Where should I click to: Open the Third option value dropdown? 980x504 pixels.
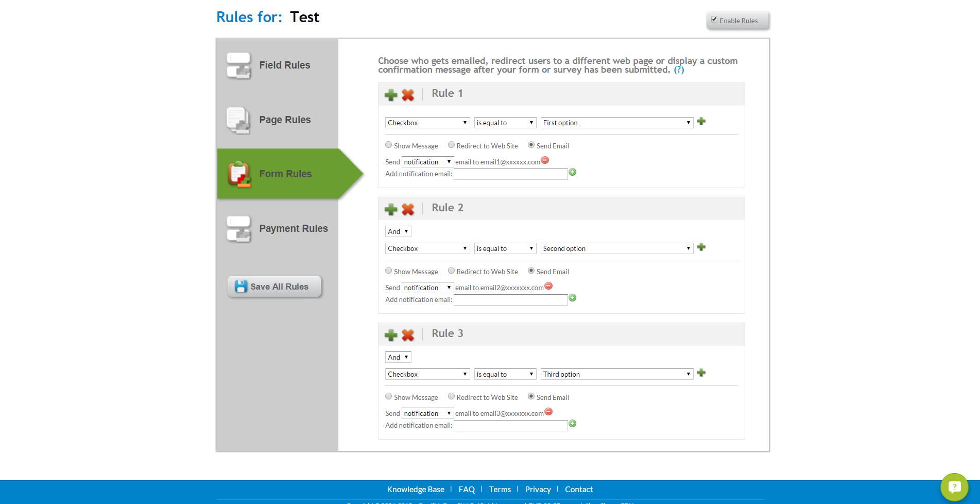[617, 374]
